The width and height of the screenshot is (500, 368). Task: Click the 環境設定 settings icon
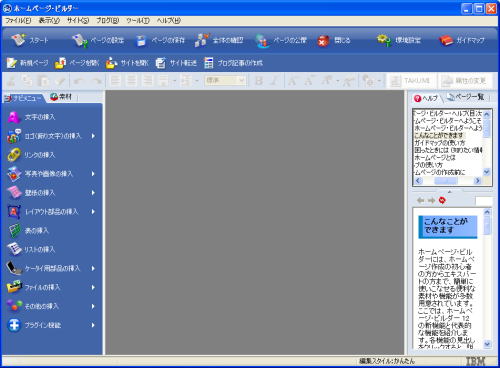[384, 40]
